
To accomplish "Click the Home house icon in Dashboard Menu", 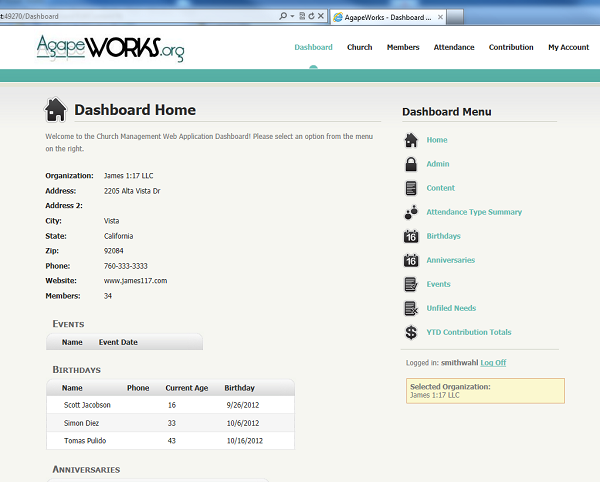I will (411, 140).
